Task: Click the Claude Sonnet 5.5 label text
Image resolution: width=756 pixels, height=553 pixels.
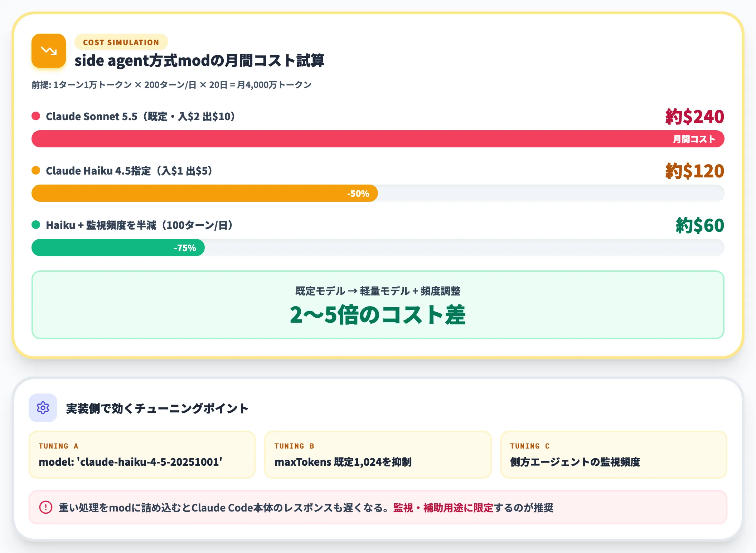Action: pyautogui.click(x=140, y=116)
